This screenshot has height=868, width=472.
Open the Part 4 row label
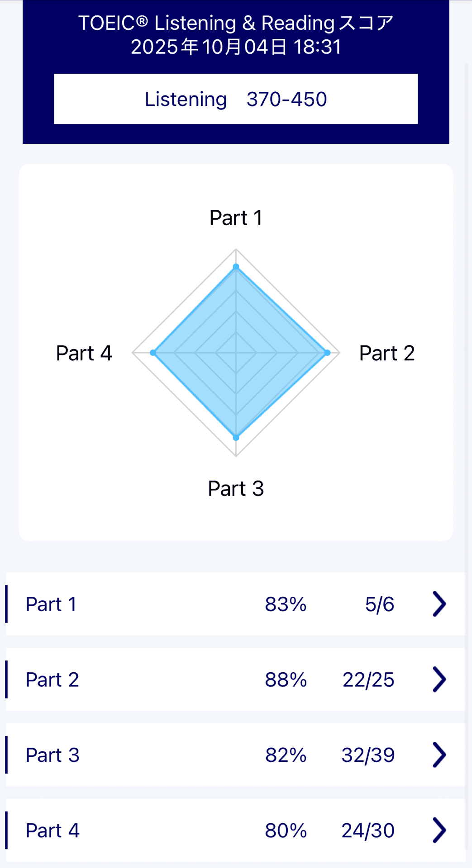[52, 831]
